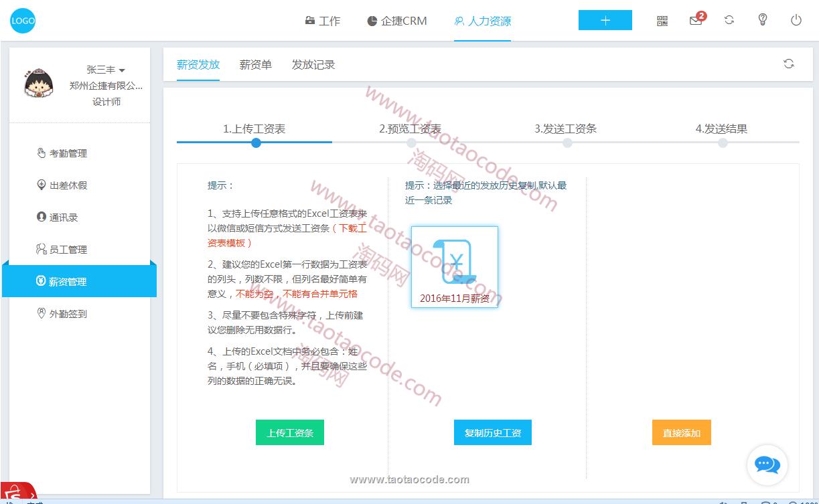This screenshot has width=819, height=504.
Task: Switch to the 薪资单 tab
Action: 256,64
